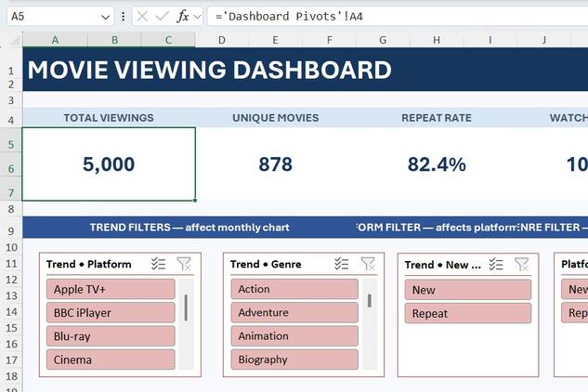588x392 pixels.
Task: Select column D header
Action: click(x=222, y=40)
